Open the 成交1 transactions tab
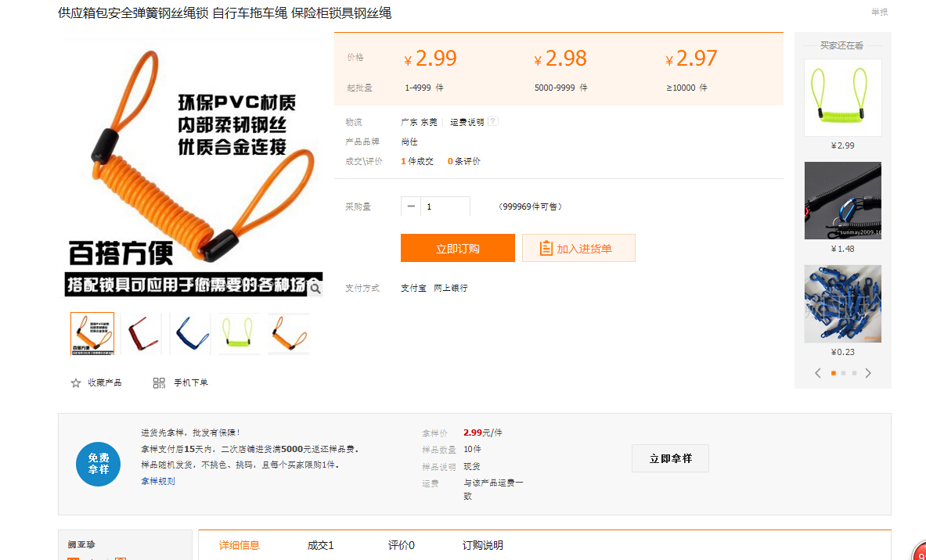926x560 pixels. point(320,545)
